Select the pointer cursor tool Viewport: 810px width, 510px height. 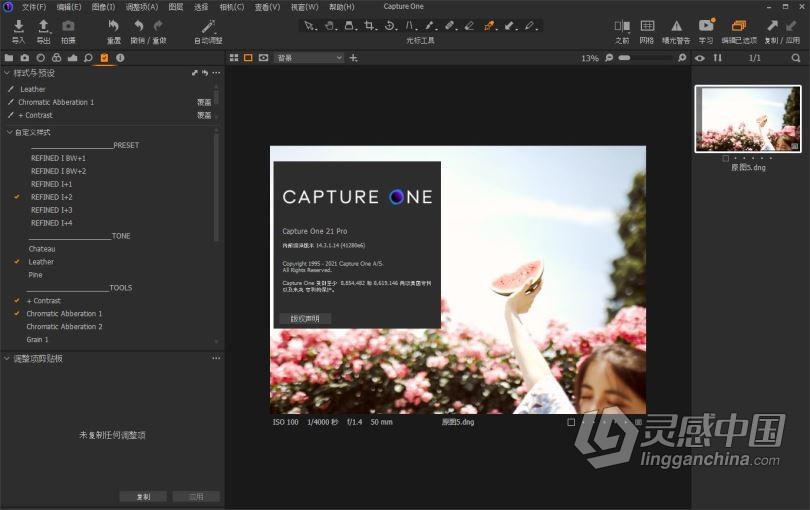309,25
